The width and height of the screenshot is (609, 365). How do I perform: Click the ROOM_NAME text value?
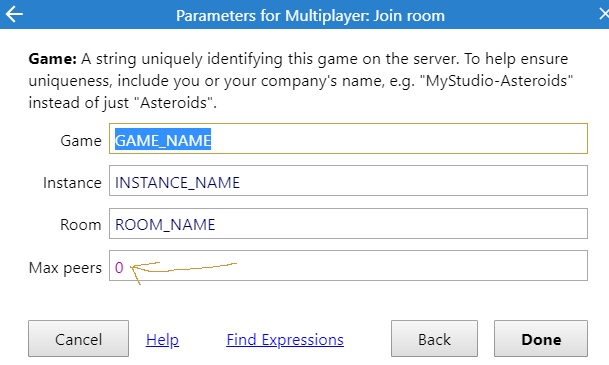coord(165,225)
